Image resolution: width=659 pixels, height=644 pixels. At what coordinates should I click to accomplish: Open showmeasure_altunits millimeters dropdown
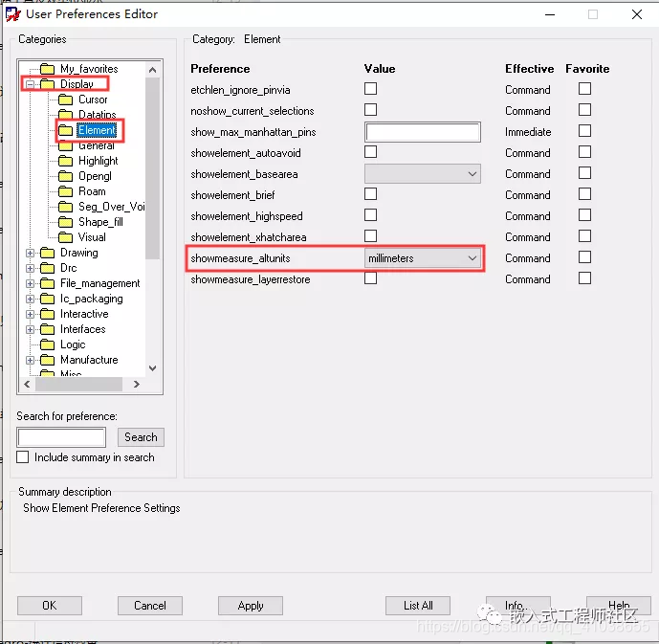pyautogui.click(x=423, y=258)
